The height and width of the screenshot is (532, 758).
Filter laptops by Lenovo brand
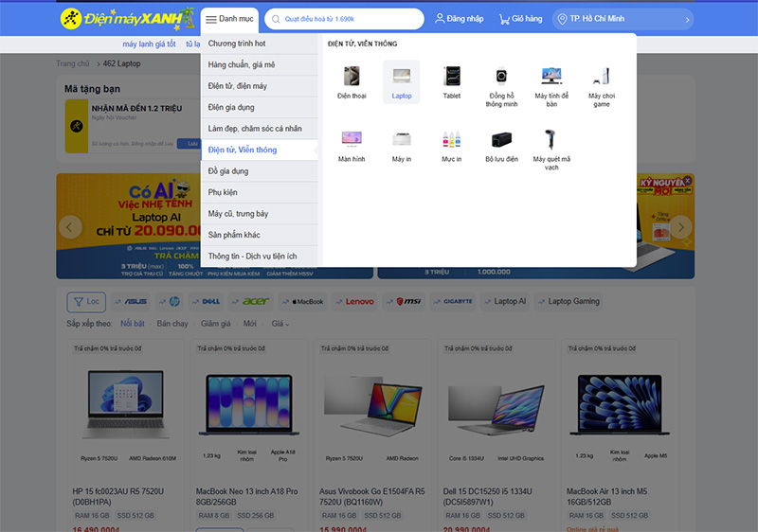[354, 301]
